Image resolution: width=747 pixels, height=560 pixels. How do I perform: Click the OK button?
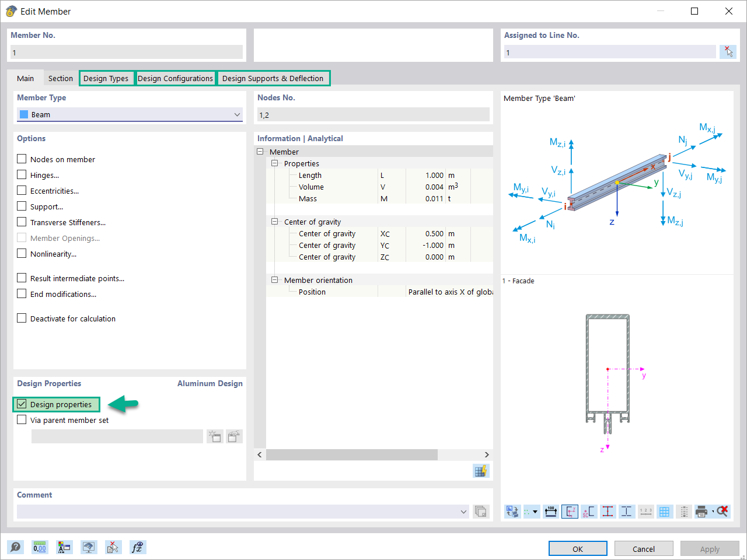click(x=578, y=549)
